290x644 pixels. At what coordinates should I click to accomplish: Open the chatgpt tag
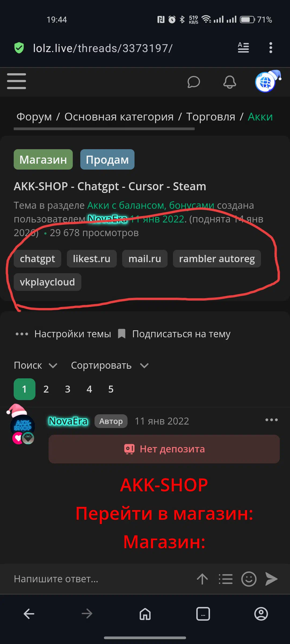pos(37,259)
